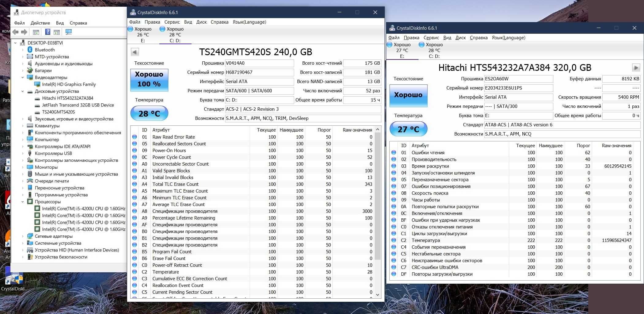
Task: Expand the Мониторы node
Action: [23, 167]
